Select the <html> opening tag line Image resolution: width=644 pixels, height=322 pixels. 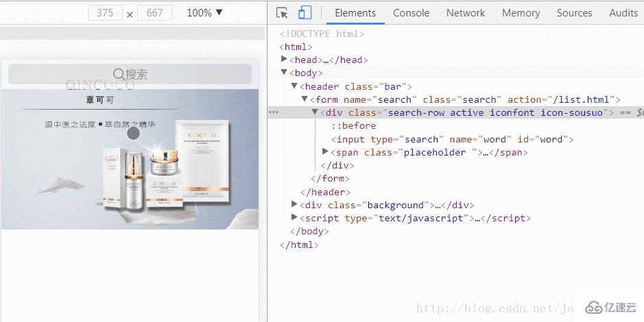click(x=296, y=47)
